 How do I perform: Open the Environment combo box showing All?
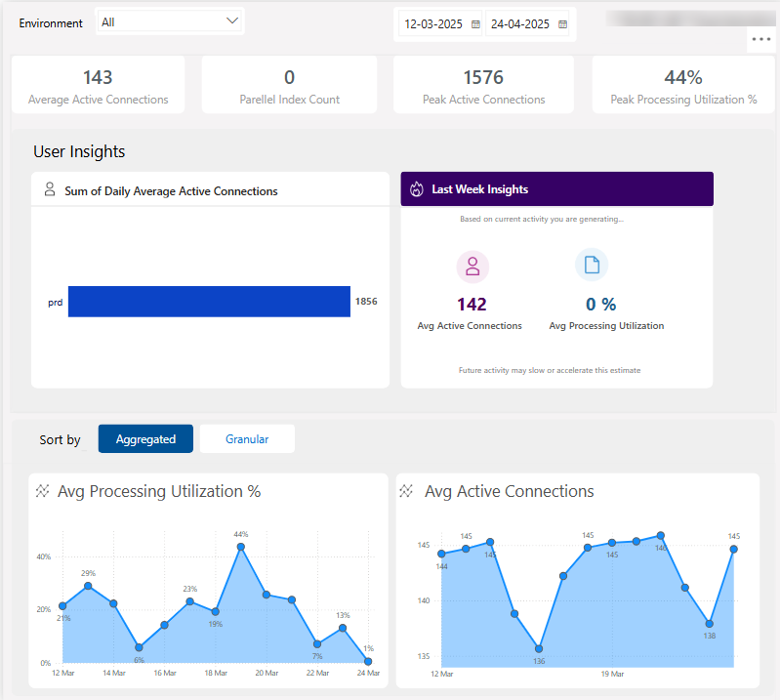point(170,21)
